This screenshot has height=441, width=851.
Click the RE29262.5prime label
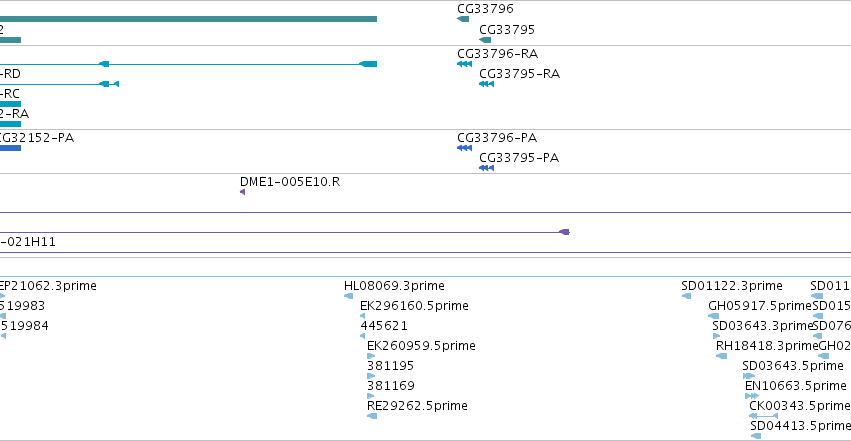pyautogui.click(x=417, y=406)
